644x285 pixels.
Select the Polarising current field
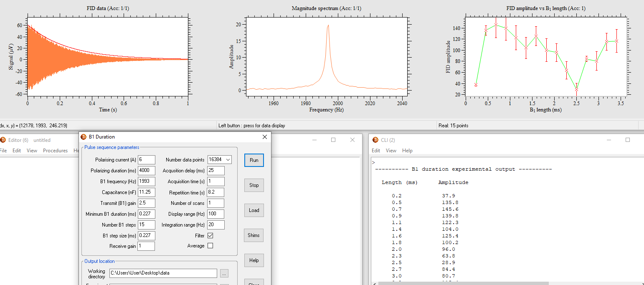coord(147,159)
